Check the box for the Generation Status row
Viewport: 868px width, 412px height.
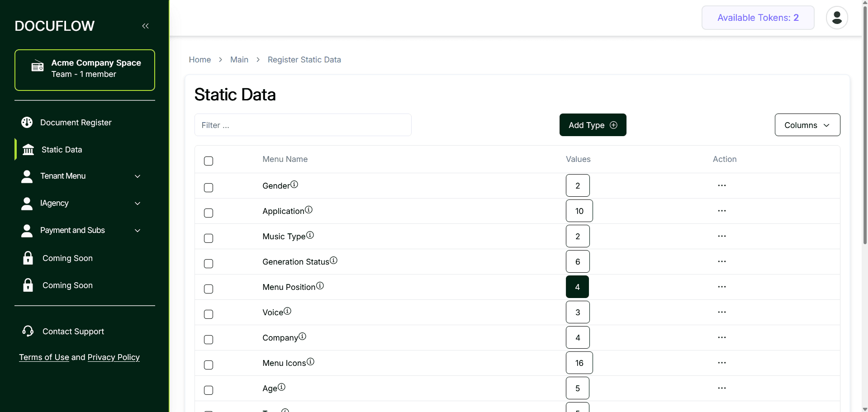[x=209, y=264]
